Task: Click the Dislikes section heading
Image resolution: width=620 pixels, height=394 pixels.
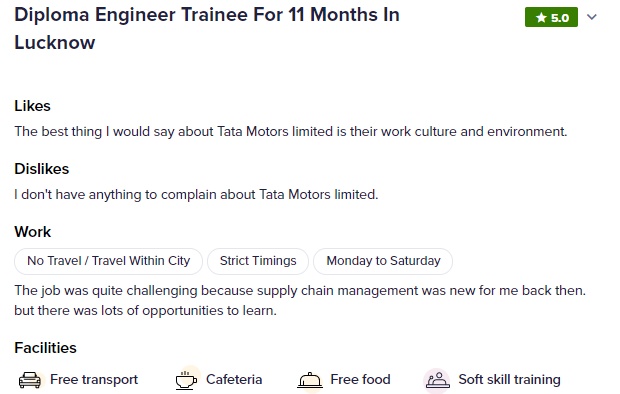Action: [42, 169]
